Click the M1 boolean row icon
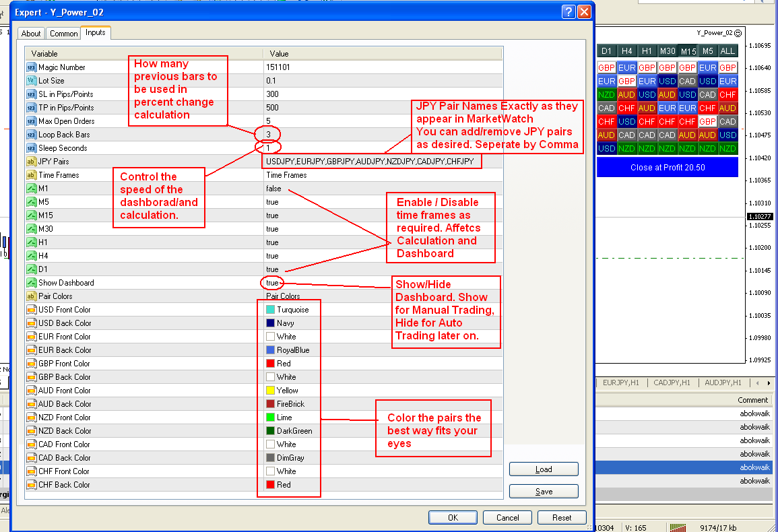The width and height of the screenshot is (778, 532). point(31,188)
